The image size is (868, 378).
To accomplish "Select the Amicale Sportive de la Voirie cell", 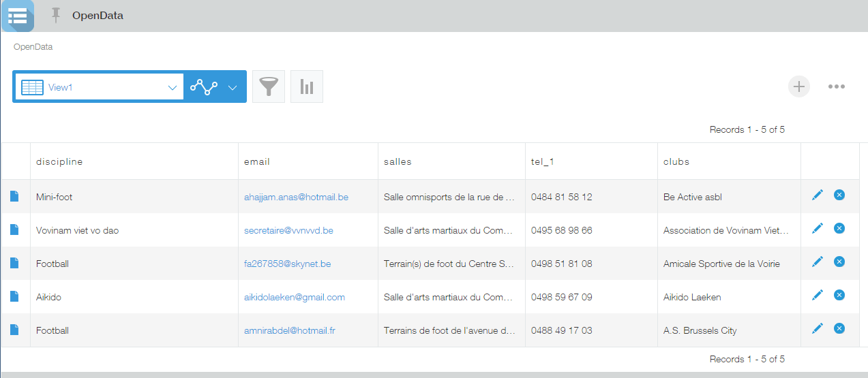I will 729,264.
